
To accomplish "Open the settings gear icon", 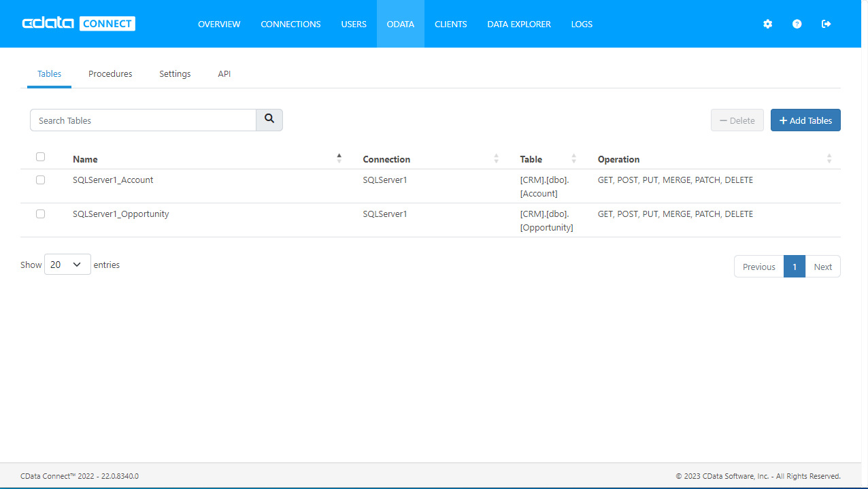I will click(x=767, y=24).
